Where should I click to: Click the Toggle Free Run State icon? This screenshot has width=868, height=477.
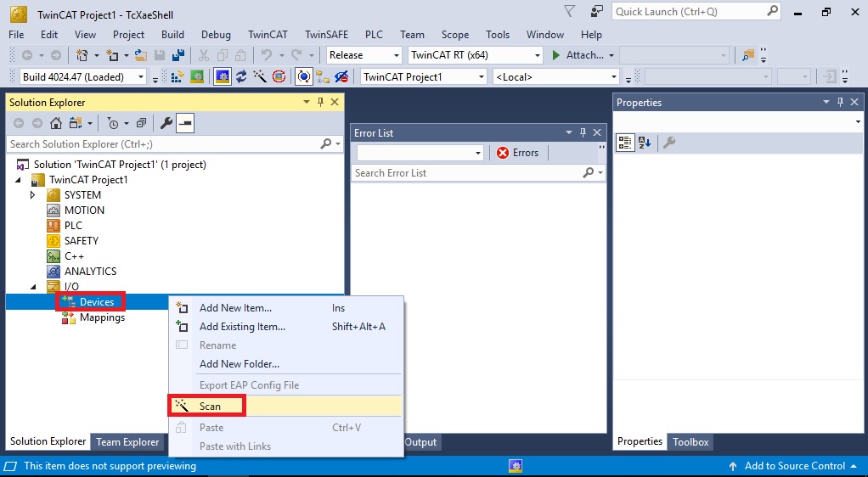pos(279,76)
